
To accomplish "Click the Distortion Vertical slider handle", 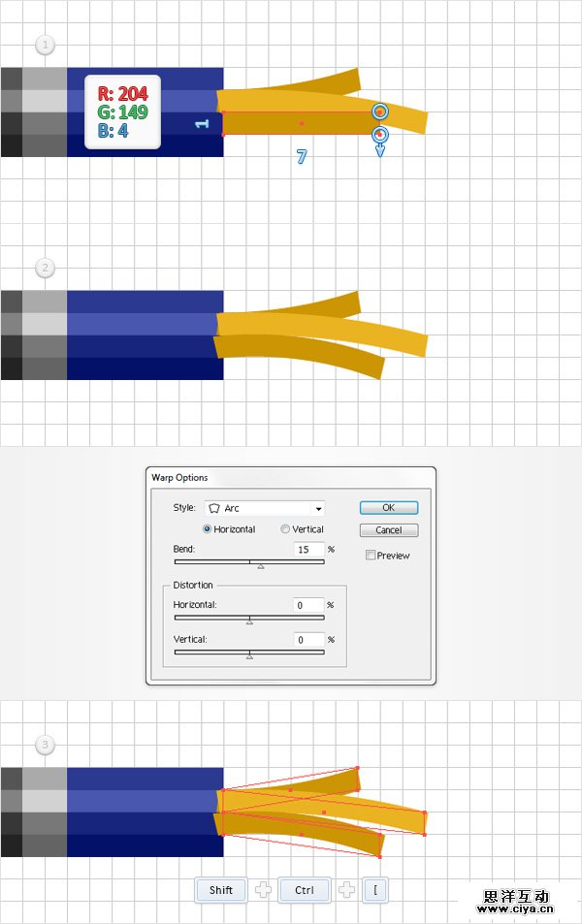I will click(x=249, y=656).
